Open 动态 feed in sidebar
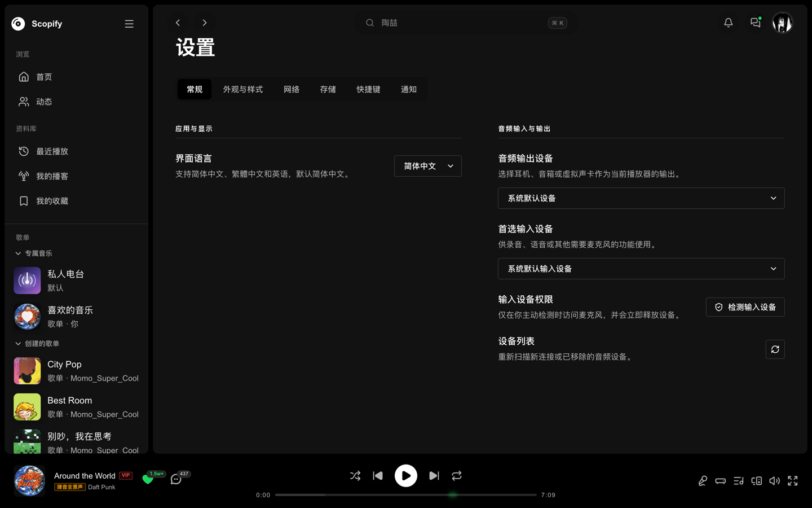 click(76, 102)
